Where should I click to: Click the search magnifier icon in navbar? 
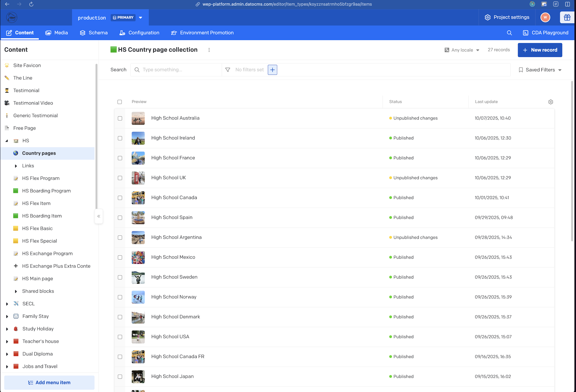click(x=509, y=33)
